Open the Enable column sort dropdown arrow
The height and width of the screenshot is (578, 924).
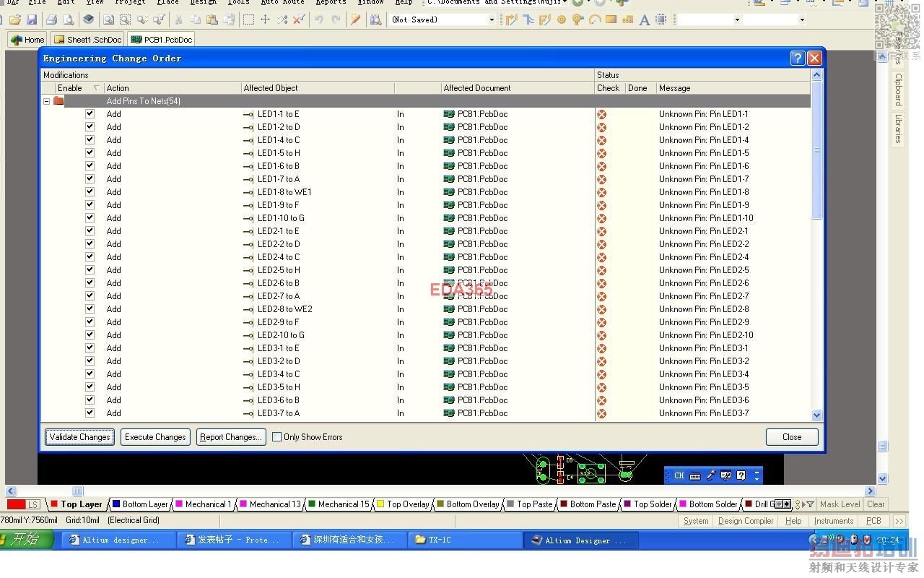97,88
